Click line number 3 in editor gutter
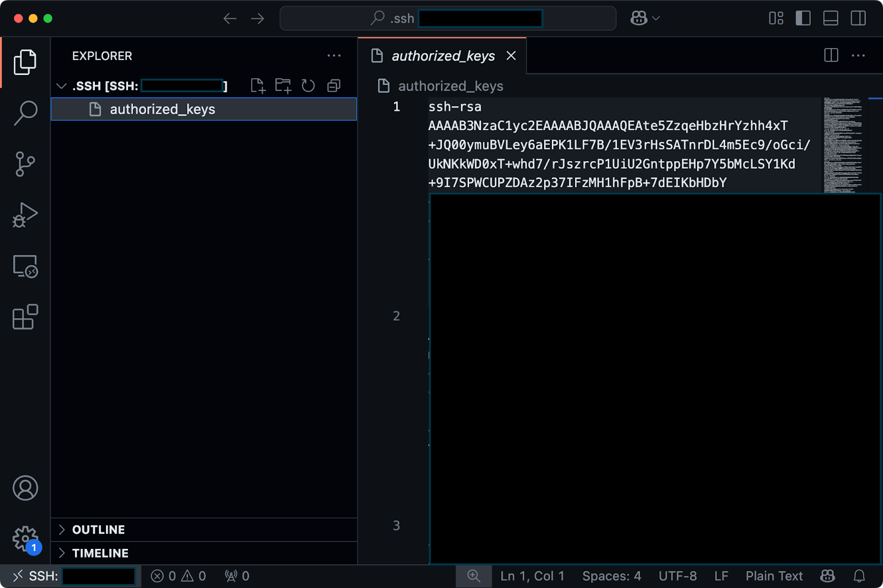Image resolution: width=883 pixels, height=588 pixels. (396, 526)
